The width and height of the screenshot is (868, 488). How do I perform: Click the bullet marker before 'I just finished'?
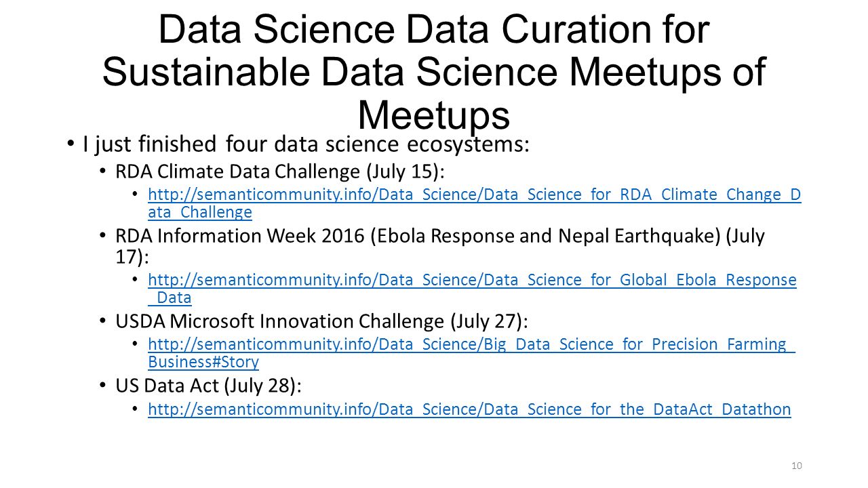[x=71, y=144]
